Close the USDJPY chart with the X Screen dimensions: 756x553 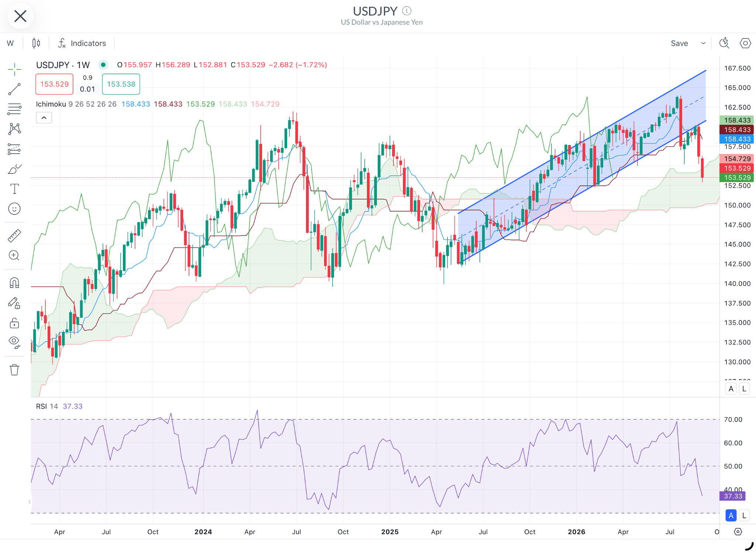[x=20, y=16]
